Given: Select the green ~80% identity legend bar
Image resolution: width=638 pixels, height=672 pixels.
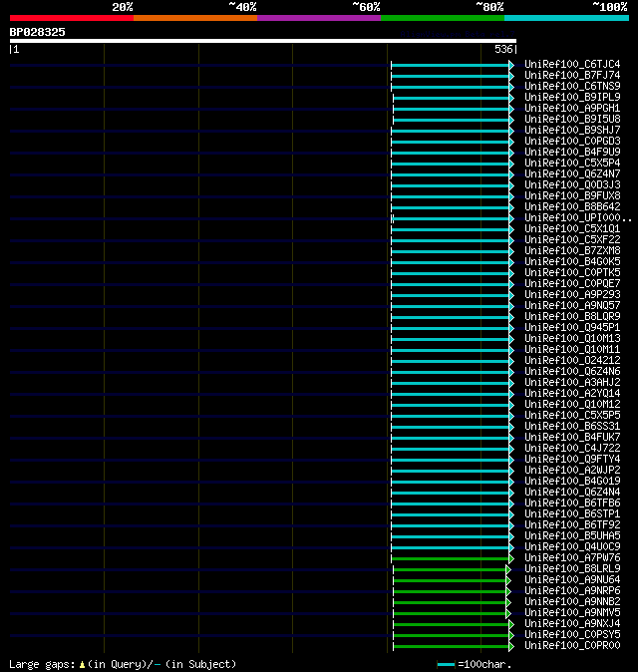Looking at the screenshot, I should (443, 18).
